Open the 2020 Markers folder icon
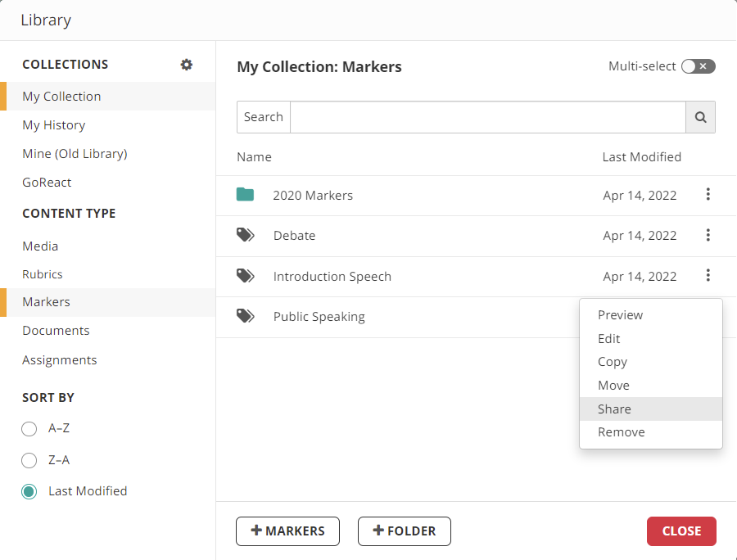 pyautogui.click(x=245, y=195)
